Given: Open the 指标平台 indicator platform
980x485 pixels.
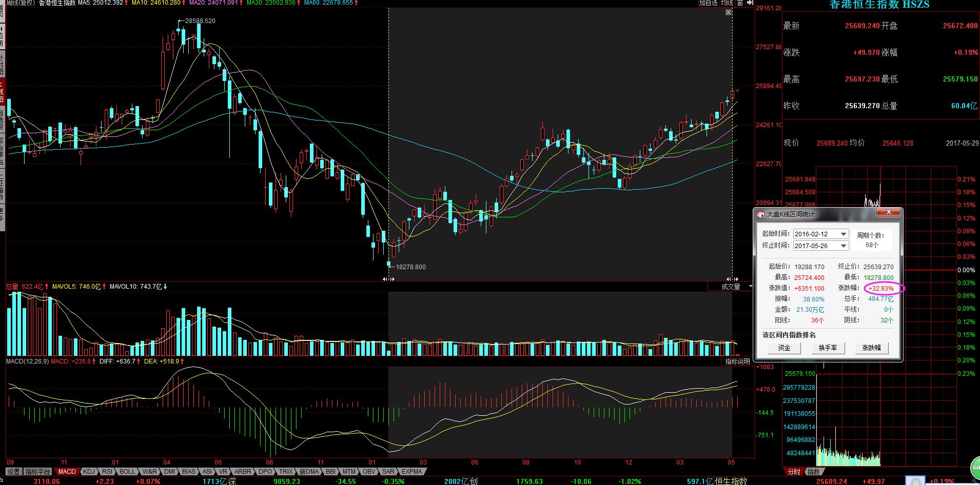Looking at the screenshot, I should click(x=38, y=472).
